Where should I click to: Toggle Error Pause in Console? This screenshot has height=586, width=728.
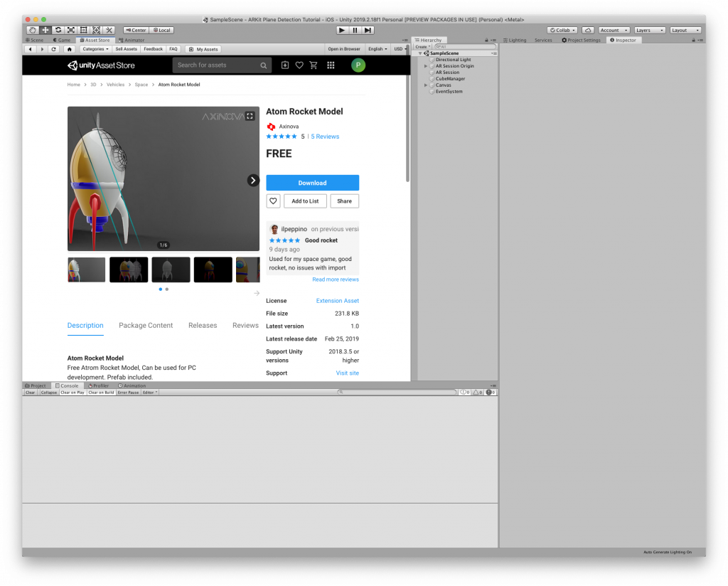[x=128, y=393]
